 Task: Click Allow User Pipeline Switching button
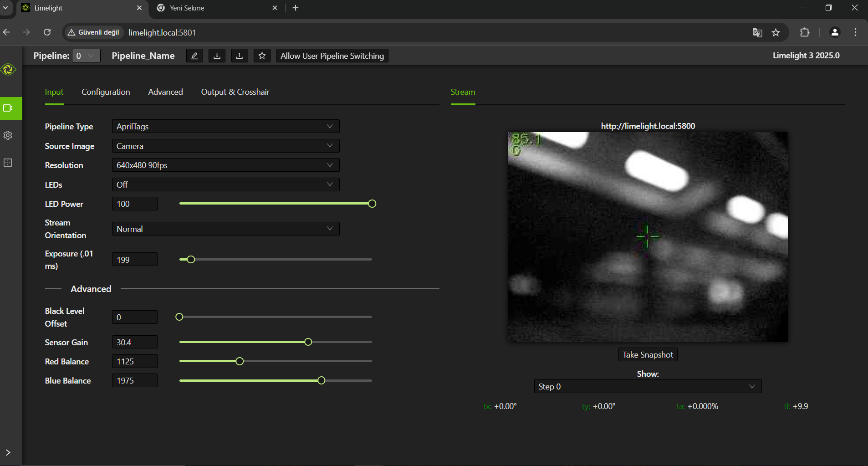(x=332, y=56)
